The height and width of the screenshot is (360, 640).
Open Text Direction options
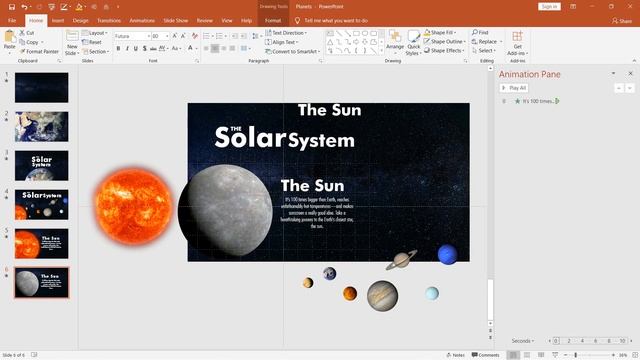pos(286,33)
